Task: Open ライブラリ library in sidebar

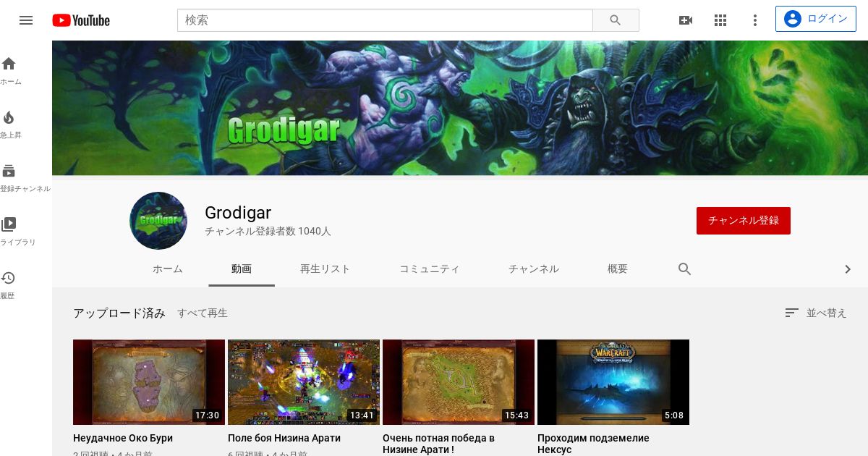Action: click(17, 232)
